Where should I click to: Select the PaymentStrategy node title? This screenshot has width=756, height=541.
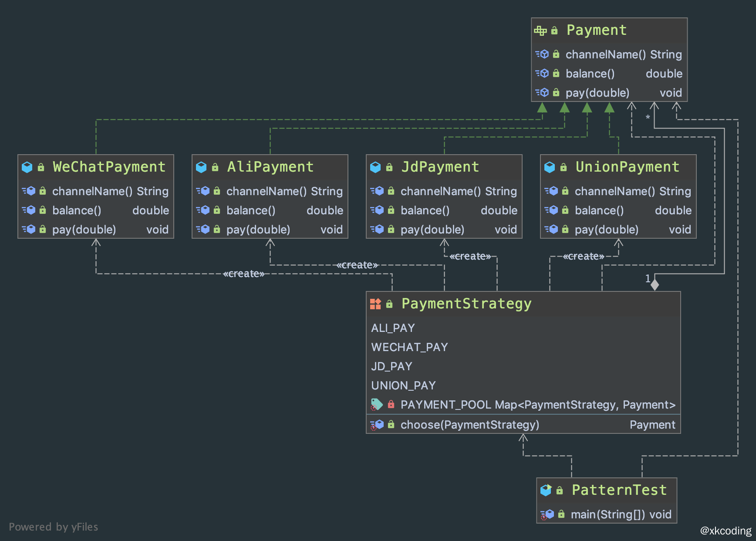[466, 304]
